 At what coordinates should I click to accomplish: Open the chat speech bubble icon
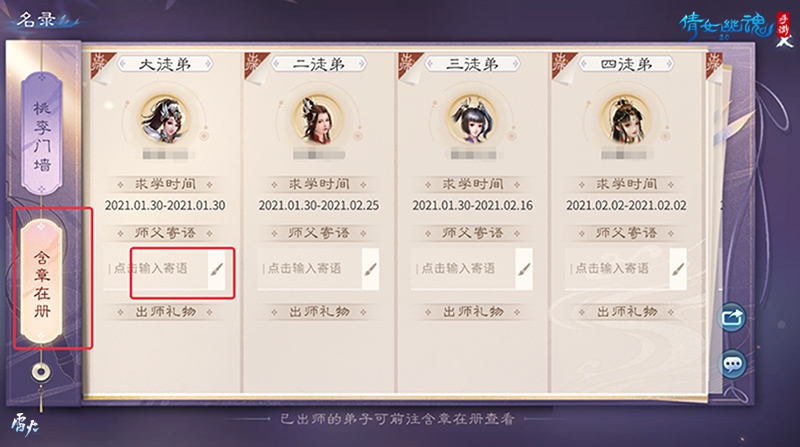point(733,364)
